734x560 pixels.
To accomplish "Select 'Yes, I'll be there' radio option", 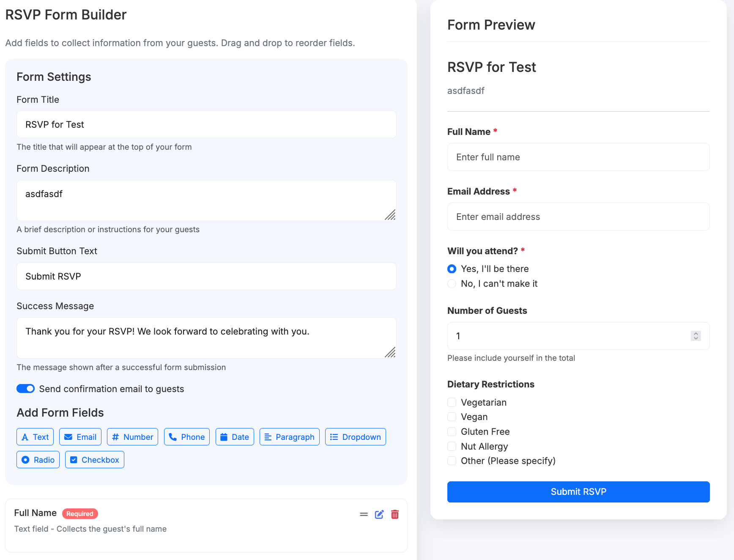I will click(452, 269).
